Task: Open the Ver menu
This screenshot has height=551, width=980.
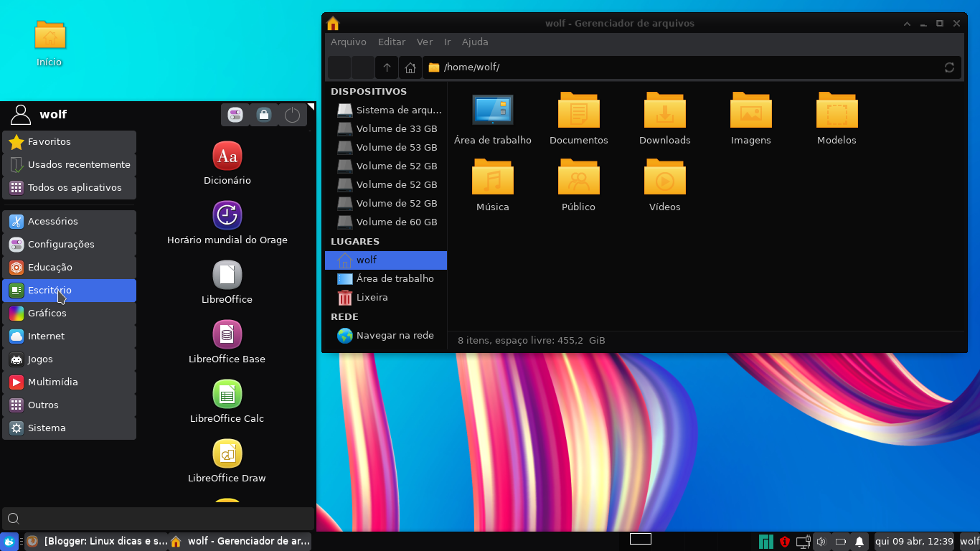Action: point(424,42)
